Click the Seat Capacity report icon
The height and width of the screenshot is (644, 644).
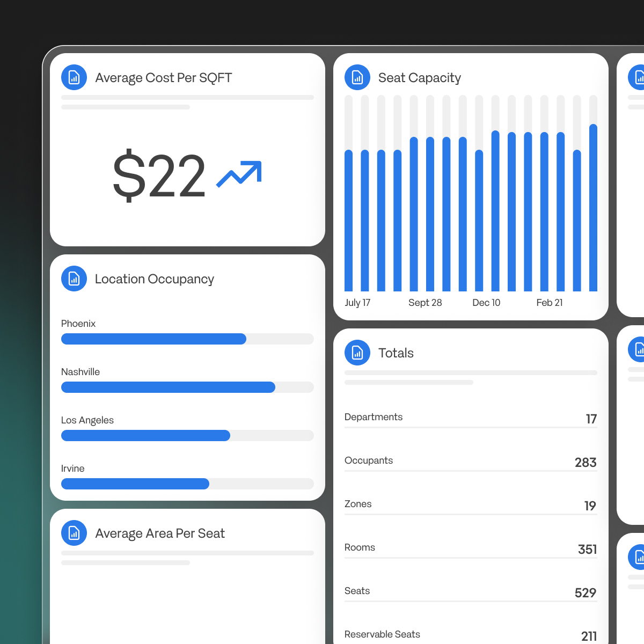click(357, 77)
